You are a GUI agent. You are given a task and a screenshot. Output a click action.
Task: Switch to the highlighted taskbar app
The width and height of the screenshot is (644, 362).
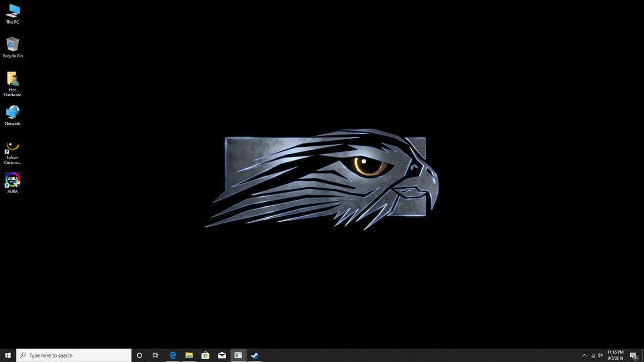pos(238,355)
